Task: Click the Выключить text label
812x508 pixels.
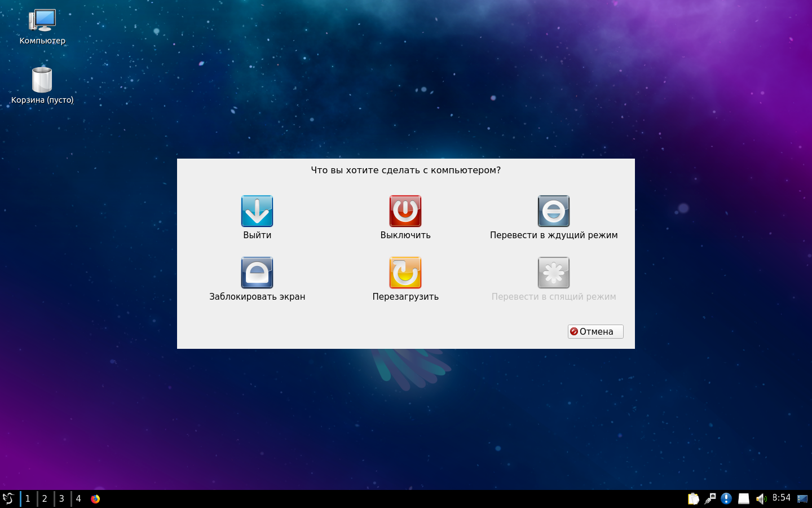Action: (x=405, y=235)
